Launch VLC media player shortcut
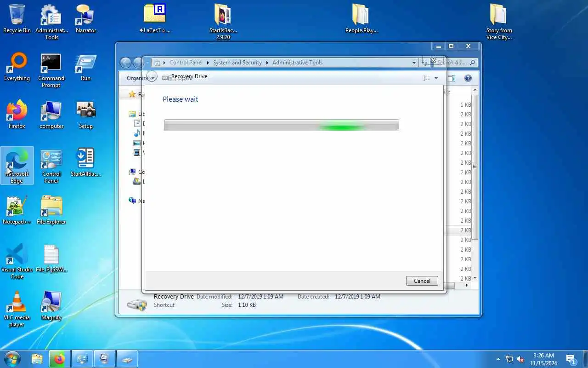Screen dimensions: 588x368 click(17, 309)
